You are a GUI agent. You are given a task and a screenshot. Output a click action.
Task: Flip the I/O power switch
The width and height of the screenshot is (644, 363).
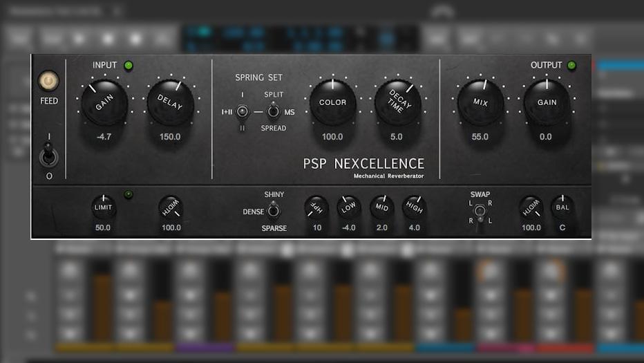pyautogui.click(x=48, y=156)
